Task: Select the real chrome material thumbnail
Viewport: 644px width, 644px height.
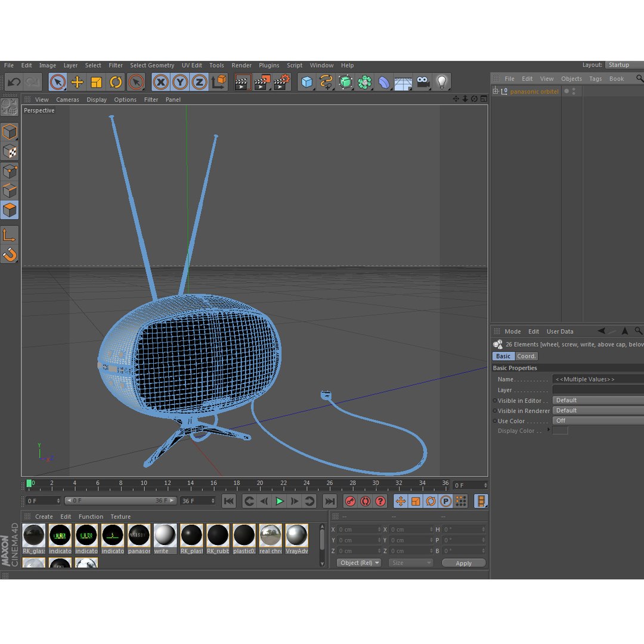Action: pyautogui.click(x=270, y=535)
